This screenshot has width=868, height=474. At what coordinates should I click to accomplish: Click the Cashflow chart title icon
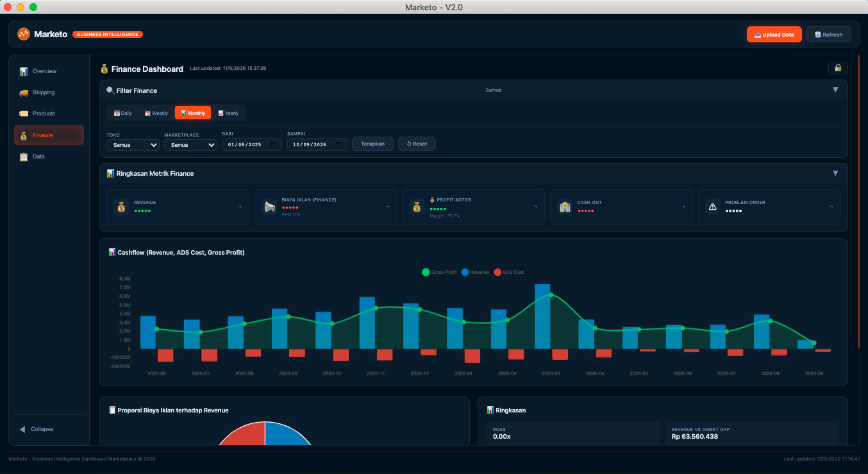click(112, 252)
